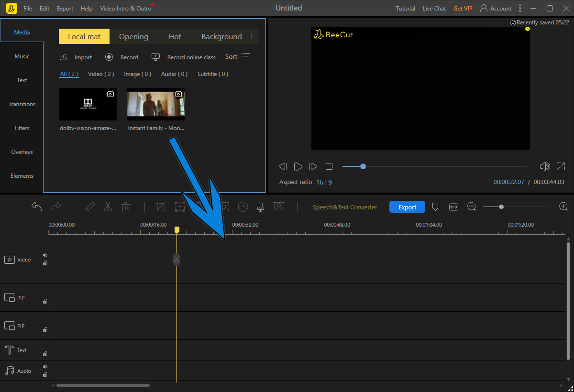Click the timeline zoom slider handle
Image resolution: width=574 pixels, height=392 pixels.
pyautogui.click(x=501, y=207)
